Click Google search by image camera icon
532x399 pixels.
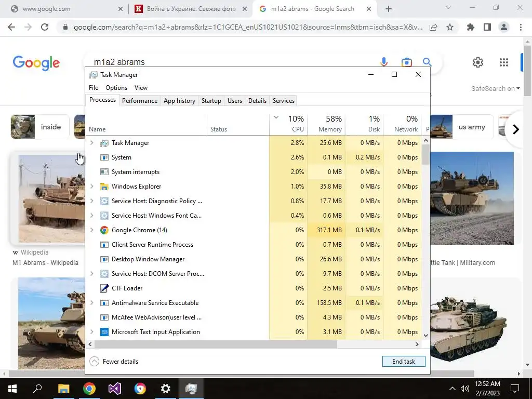click(x=406, y=62)
